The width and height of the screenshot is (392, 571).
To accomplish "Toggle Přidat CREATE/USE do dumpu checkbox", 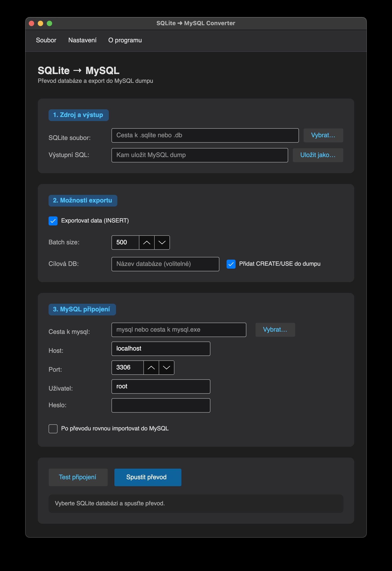I will (231, 264).
